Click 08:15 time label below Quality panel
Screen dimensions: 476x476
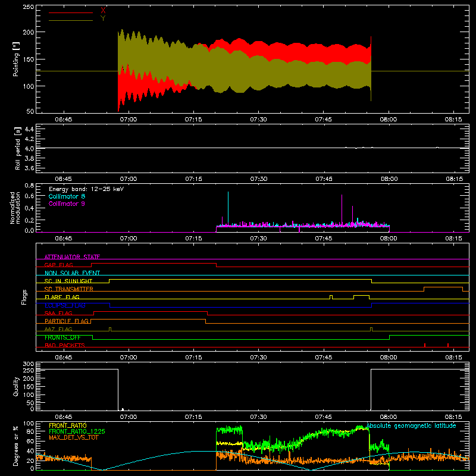click(x=453, y=417)
